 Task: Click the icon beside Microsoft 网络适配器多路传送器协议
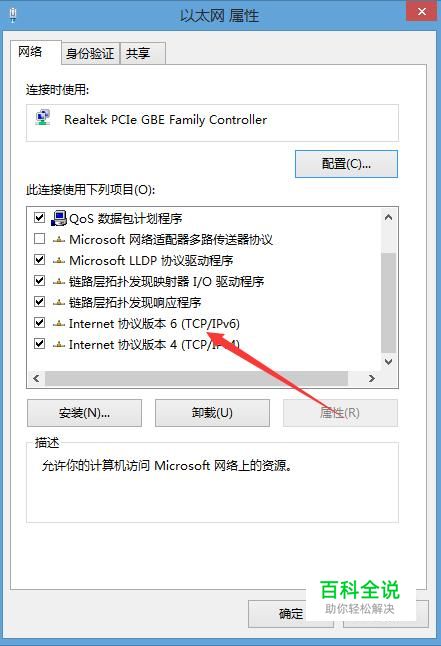(59, 239)
